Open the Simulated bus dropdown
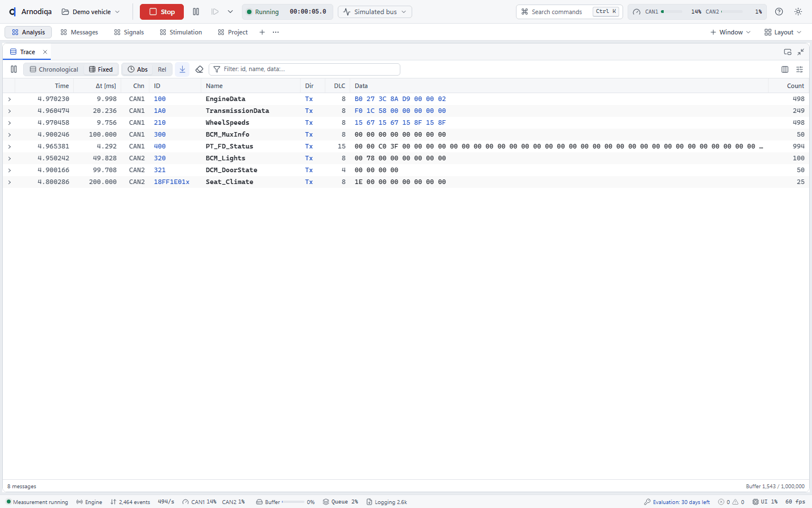 coord(375,12)
